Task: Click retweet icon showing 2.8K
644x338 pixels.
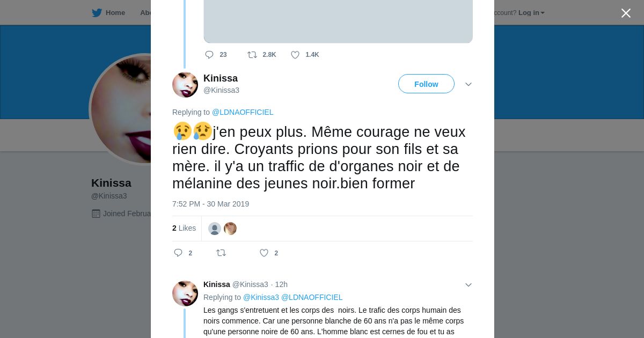Action: pyautogui.click(x=252, y=55)
